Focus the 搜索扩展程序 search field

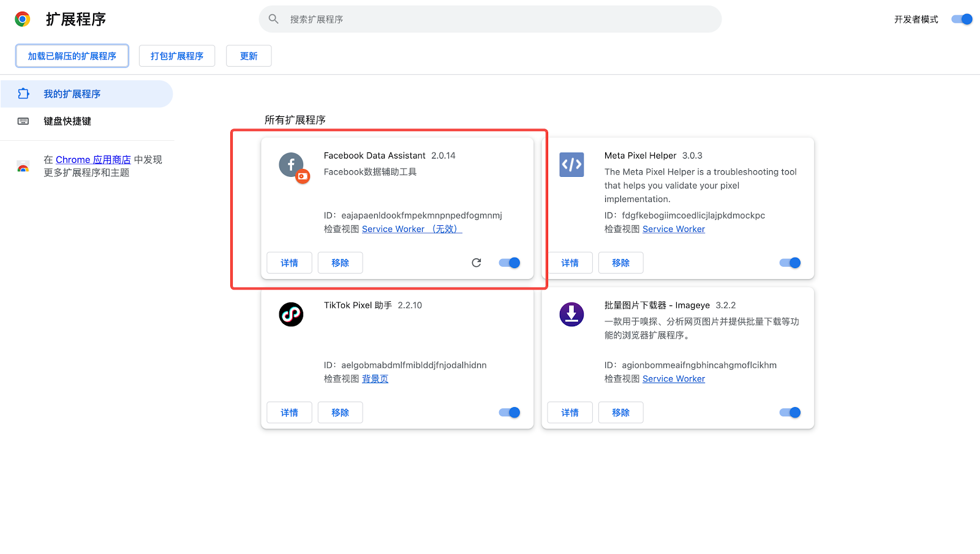point(490,20)
